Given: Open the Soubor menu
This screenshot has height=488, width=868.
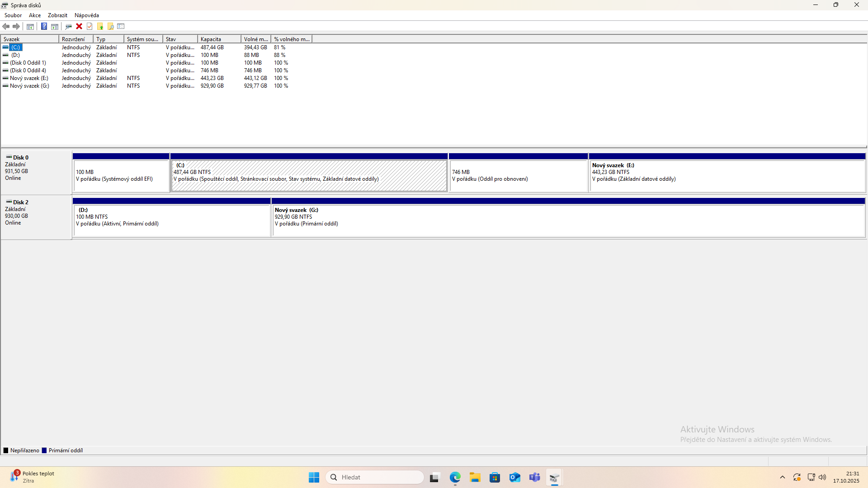Looking at the screenshot, I should (x=13, y=15).
